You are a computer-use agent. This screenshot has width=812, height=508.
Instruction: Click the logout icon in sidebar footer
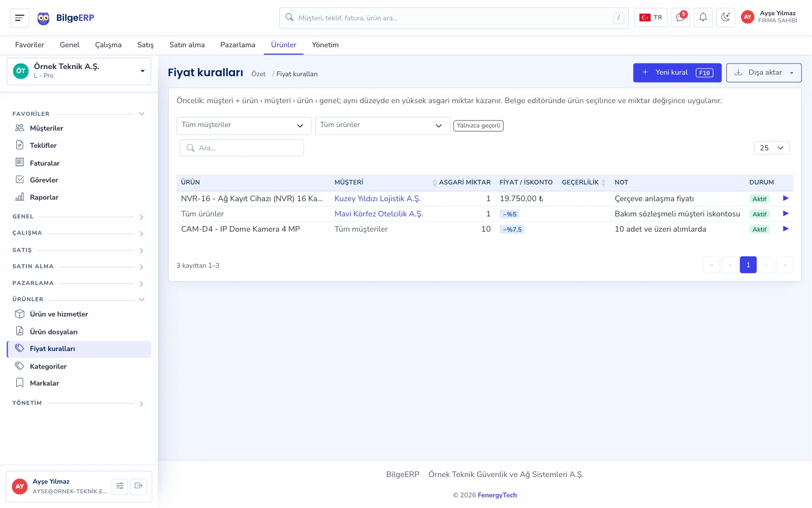tap(139, 486)
